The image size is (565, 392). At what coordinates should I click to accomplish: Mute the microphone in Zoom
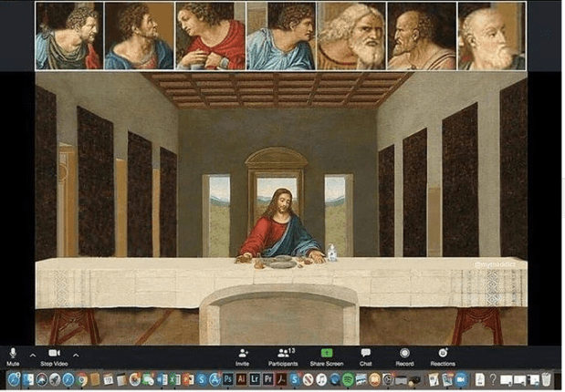(13, 356)
